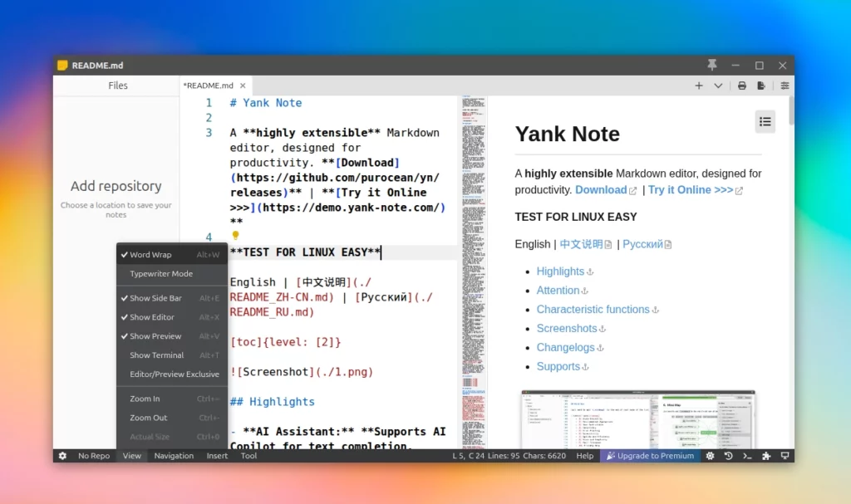The image size is (851, 504).
Task: Choose Zoom In from the View menu
Action: point(171,399)
